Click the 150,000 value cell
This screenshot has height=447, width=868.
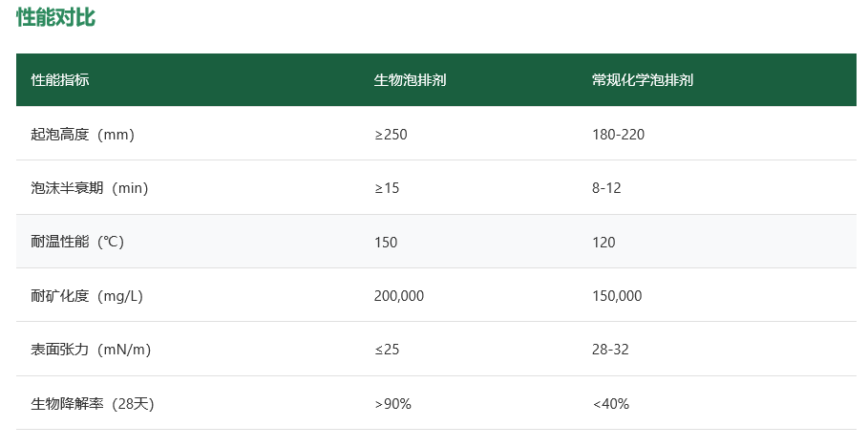(x=617, y=296)
